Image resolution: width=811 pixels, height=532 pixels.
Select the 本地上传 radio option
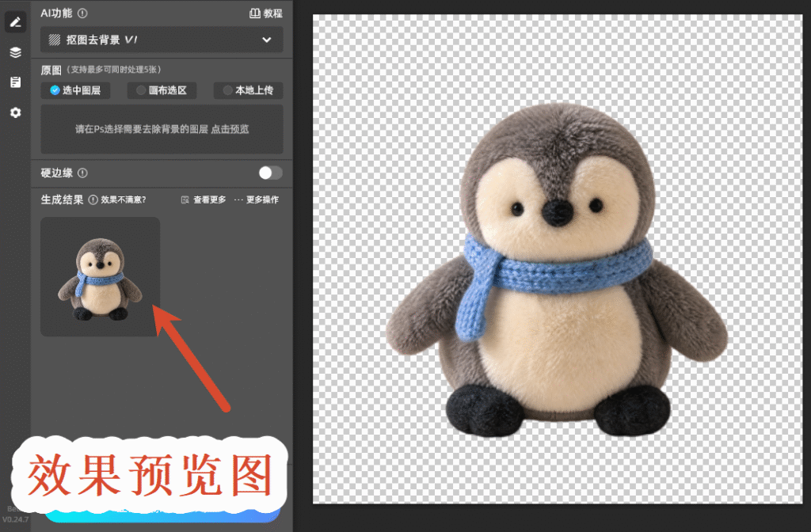click(248, 90)
